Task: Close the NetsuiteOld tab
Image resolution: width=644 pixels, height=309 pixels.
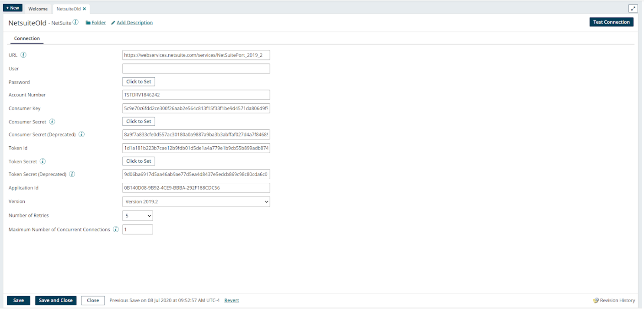Action: pos(83,8)
